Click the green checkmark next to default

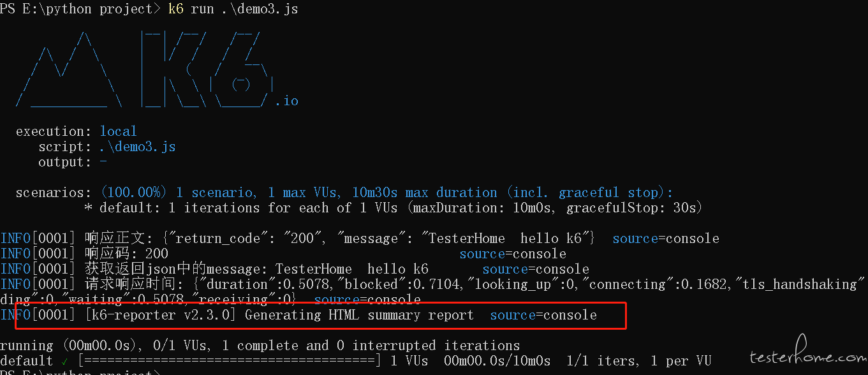(x=65, y=362)
